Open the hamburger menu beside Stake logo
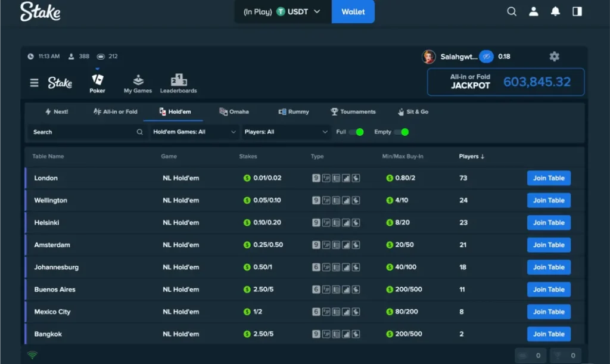 pyautogui.click(x=34, y=82)
